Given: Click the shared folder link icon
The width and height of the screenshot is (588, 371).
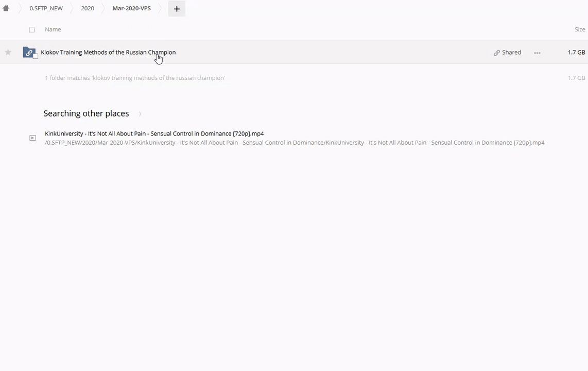Looking at the screenshot, I should [x=28, y=52].
